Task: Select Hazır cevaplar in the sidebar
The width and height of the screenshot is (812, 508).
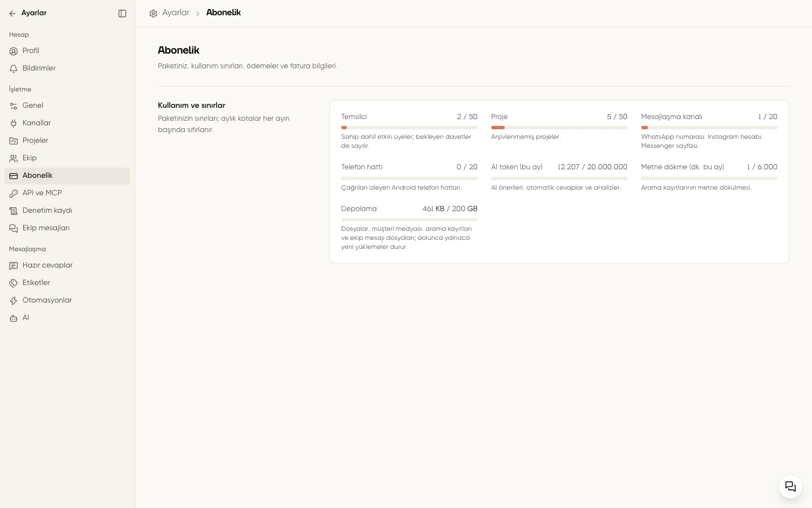Action: tap(67, 265)
